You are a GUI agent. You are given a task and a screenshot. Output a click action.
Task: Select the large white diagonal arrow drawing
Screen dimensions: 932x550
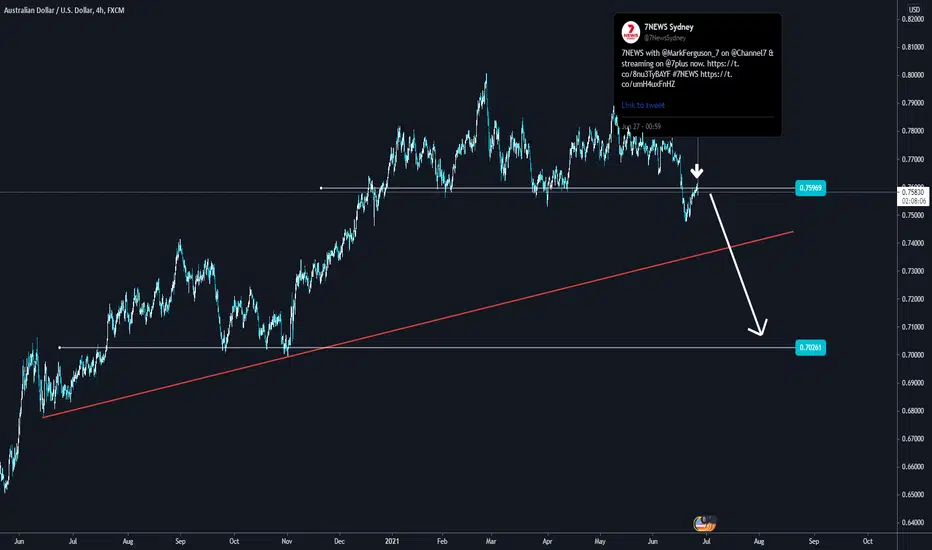pyautogui.click(x=738, y=263)
